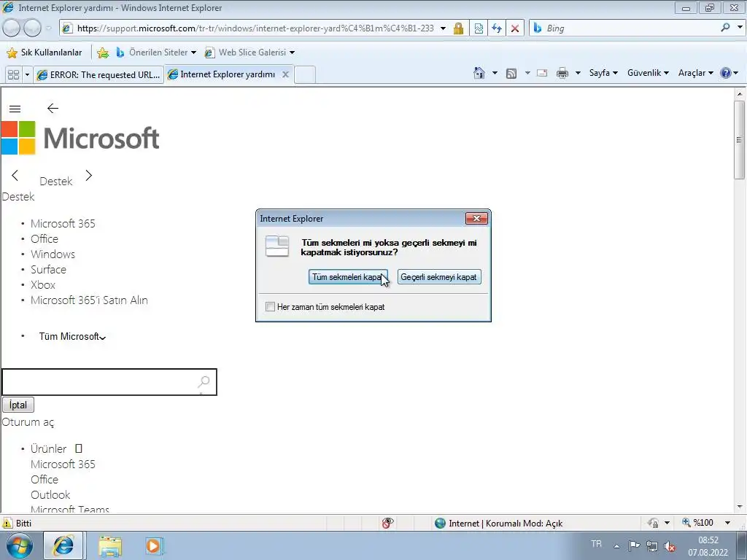Close the Internet Explorer yardımı tab

(x=285, y=75)
